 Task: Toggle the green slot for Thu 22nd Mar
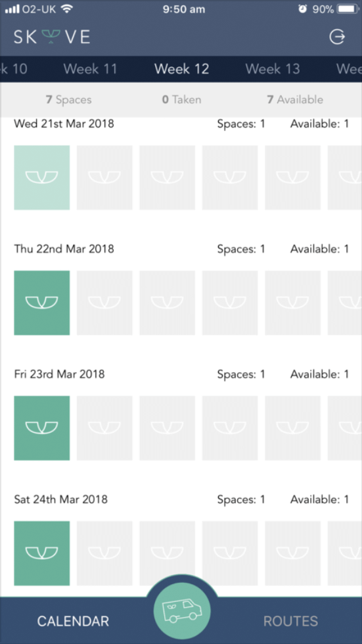42,303
